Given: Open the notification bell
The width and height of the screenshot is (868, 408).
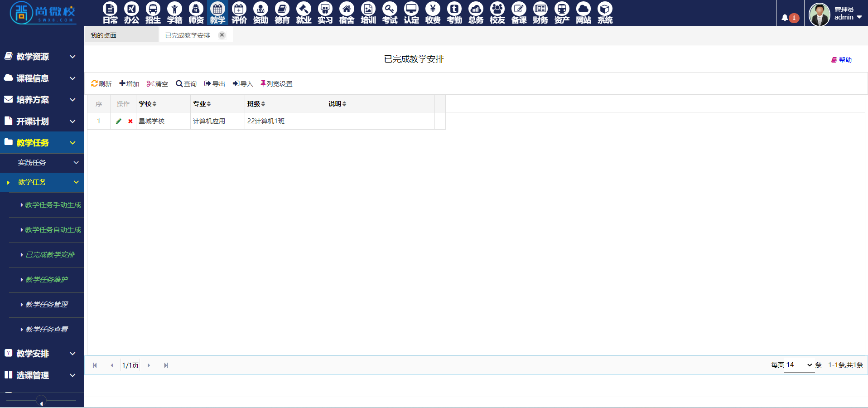Looking at the screenshot, I should coord(785,18).
